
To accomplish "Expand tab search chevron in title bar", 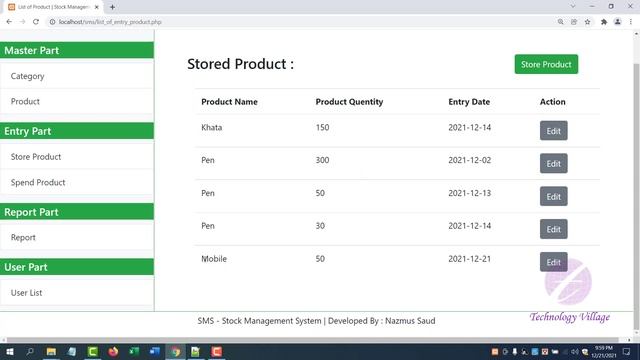I will 573,7.
